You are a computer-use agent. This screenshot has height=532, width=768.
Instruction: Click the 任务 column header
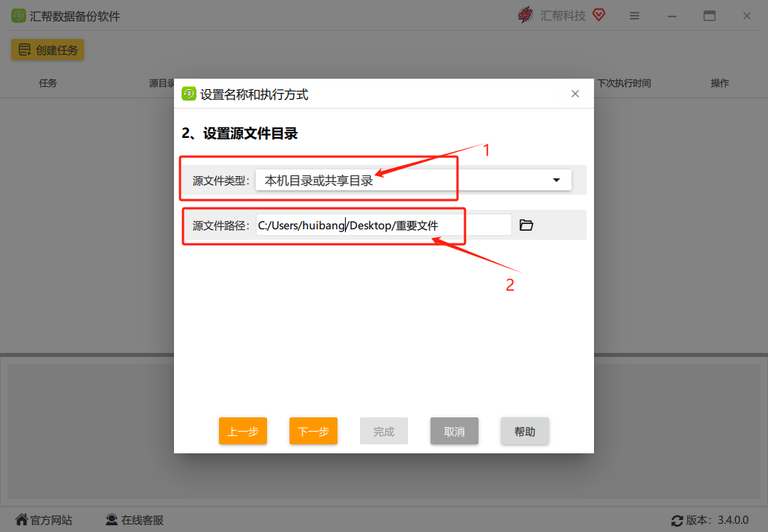47,83
